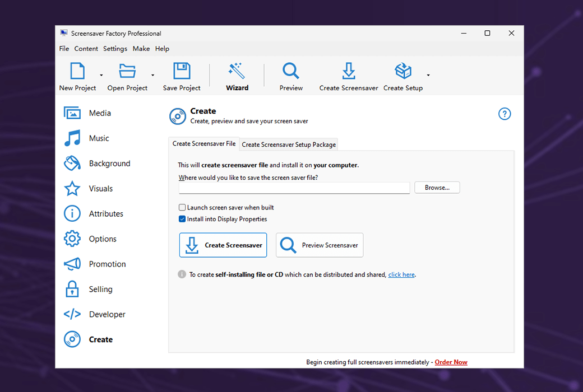Open the Help menu
This screenshot has height=392, width=583.
[x=162, y=49]
